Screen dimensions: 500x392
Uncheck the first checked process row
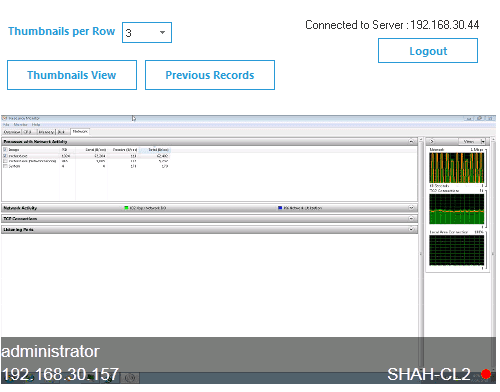tap(5, 156)
